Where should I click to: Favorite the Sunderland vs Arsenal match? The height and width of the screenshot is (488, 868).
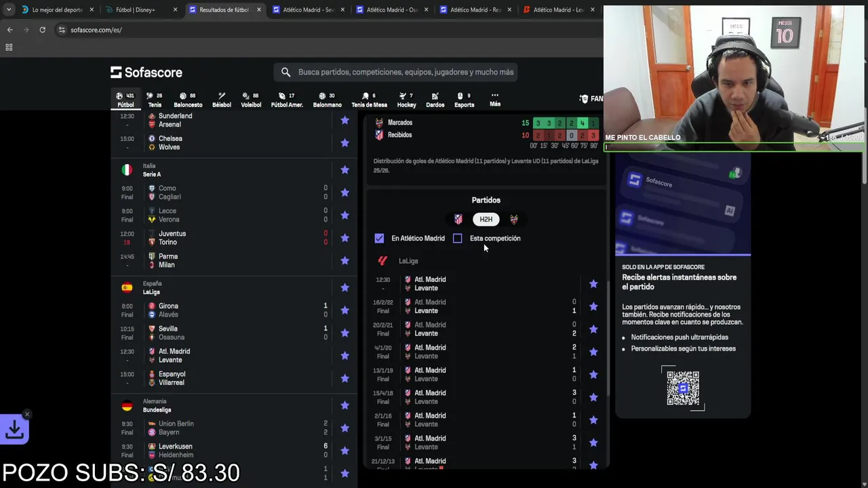tap(344, 121)
